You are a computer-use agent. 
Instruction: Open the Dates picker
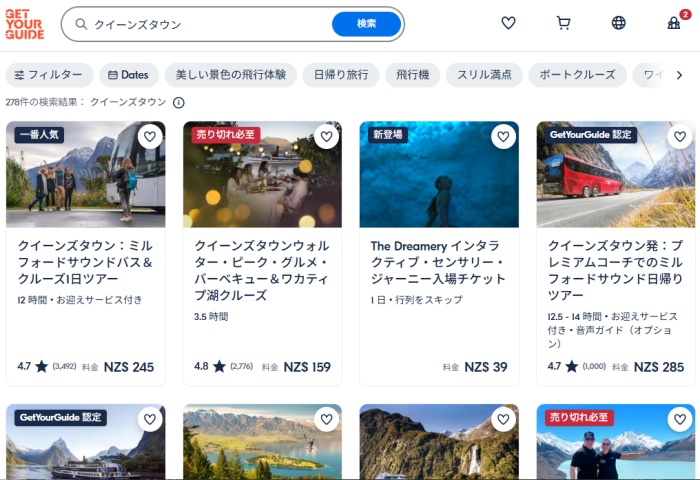[128, 75]
